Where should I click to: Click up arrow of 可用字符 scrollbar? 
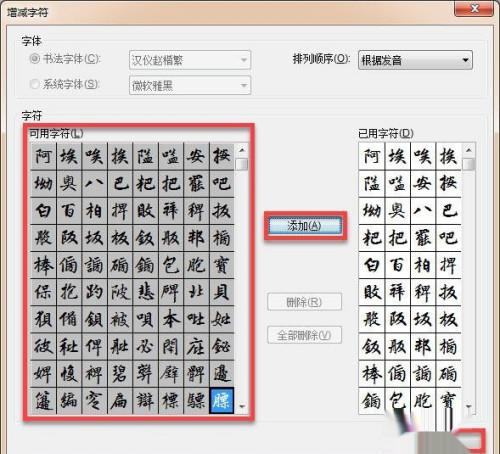(x=242, y=150)
